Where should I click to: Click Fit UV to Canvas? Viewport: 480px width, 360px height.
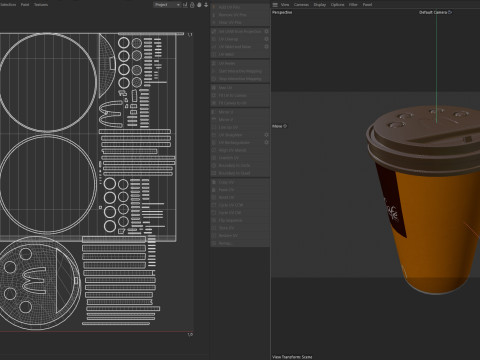240,95
